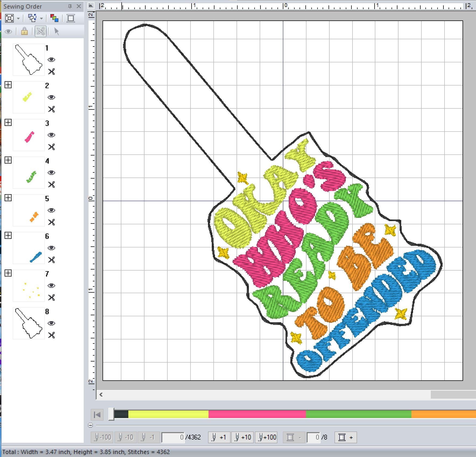476x457 pixels.
Task: Advance 100 stitches with +100 button
Action: (x=267, y=437)
